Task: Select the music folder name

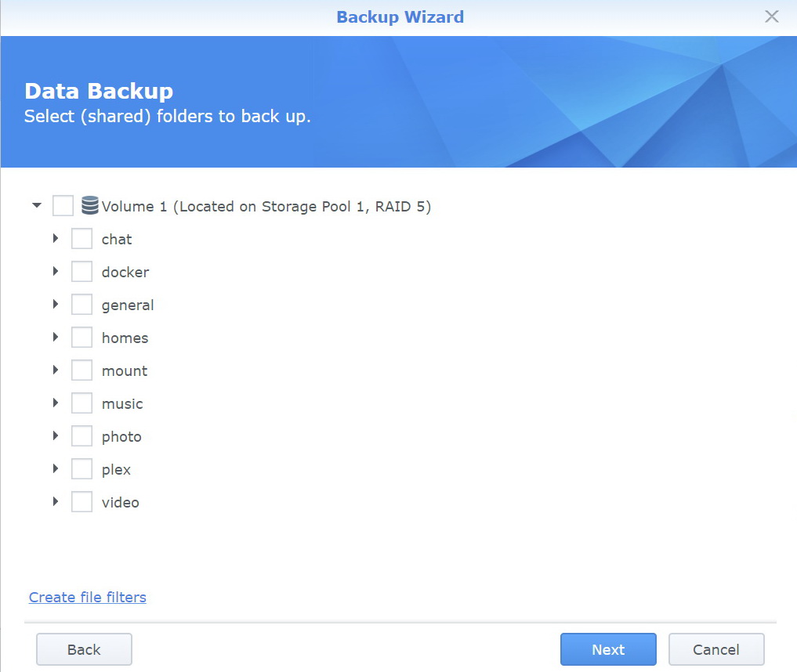Action: (x=122, y=404)
